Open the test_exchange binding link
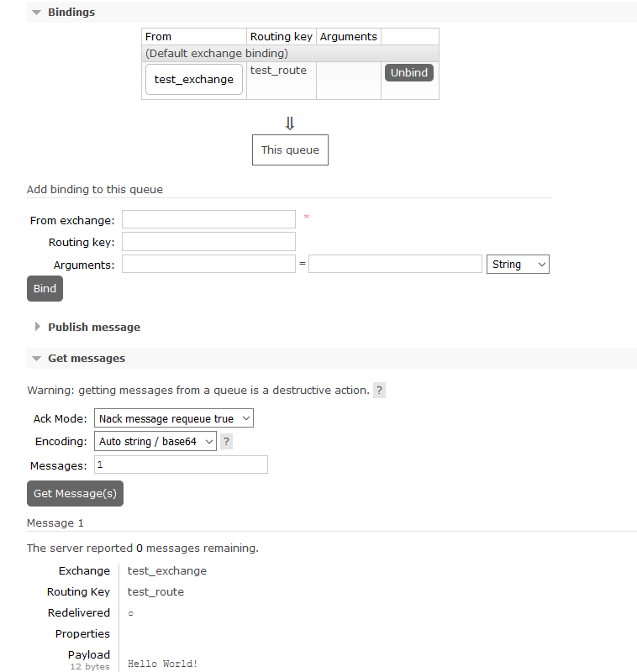 point(194,79)
